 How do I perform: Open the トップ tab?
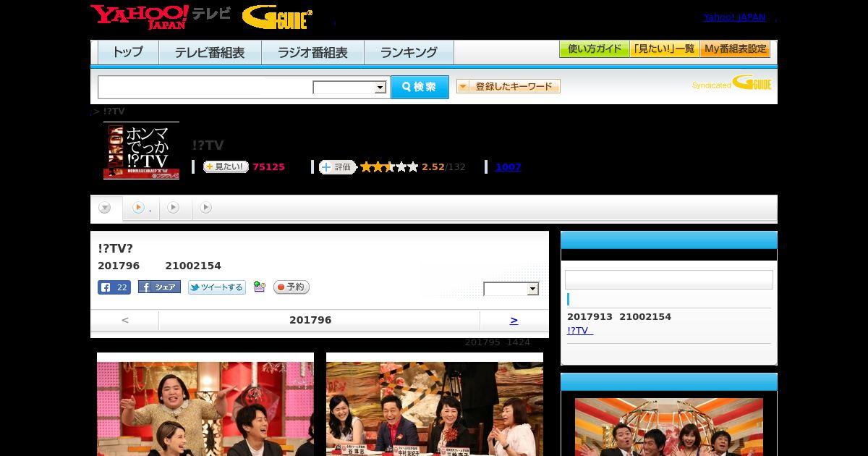click(128, 52)
